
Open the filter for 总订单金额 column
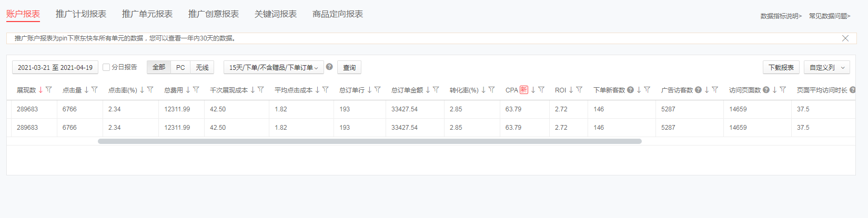[436, 90]
